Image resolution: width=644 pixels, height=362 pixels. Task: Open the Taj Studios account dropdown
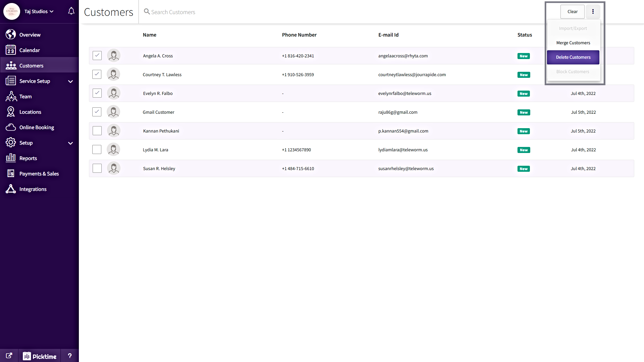point(39,11)
